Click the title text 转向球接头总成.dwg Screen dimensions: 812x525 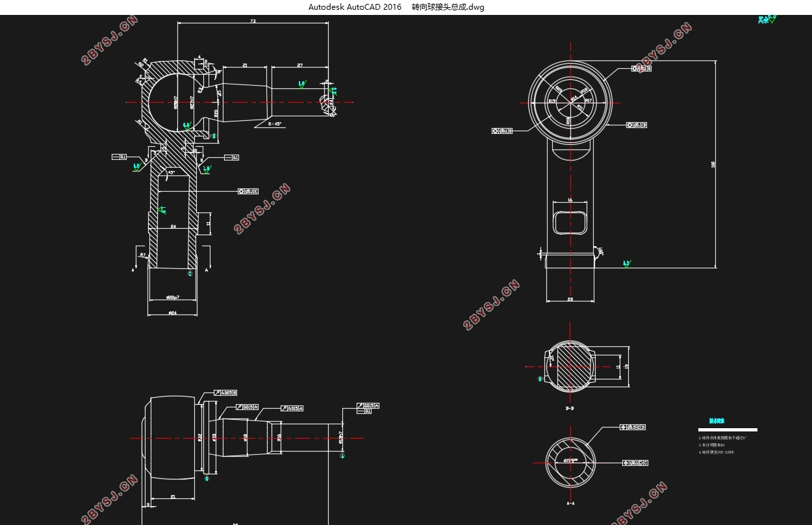click(x=448, y=7)
